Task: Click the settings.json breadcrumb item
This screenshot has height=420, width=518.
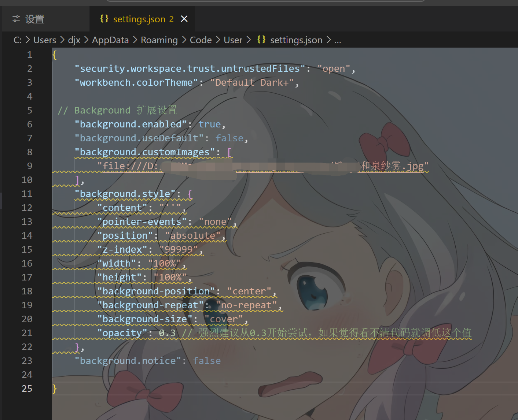Action: tap(296, 40)
